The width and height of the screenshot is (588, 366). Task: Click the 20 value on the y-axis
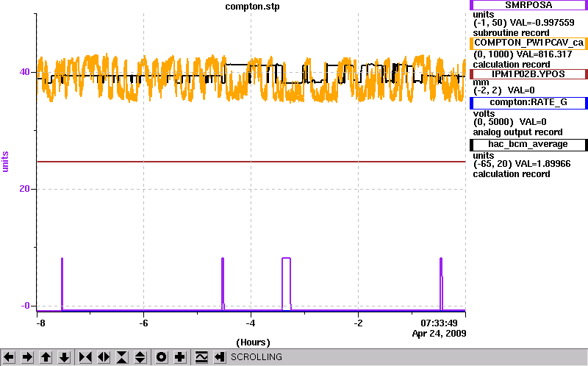(x=25, y=189)
